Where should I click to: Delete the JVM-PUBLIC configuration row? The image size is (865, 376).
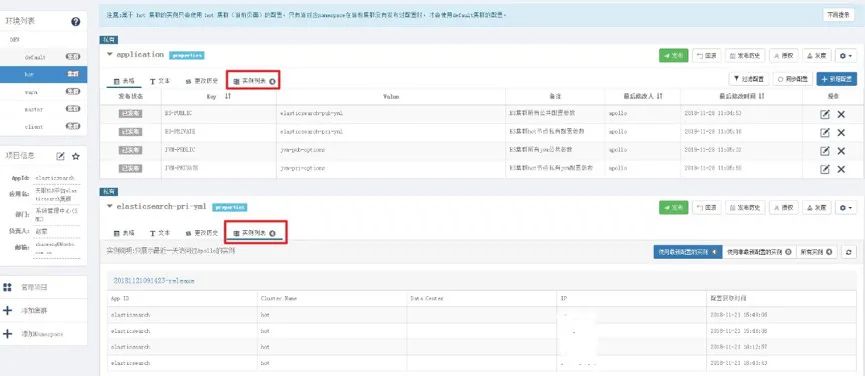click(841, 151)
